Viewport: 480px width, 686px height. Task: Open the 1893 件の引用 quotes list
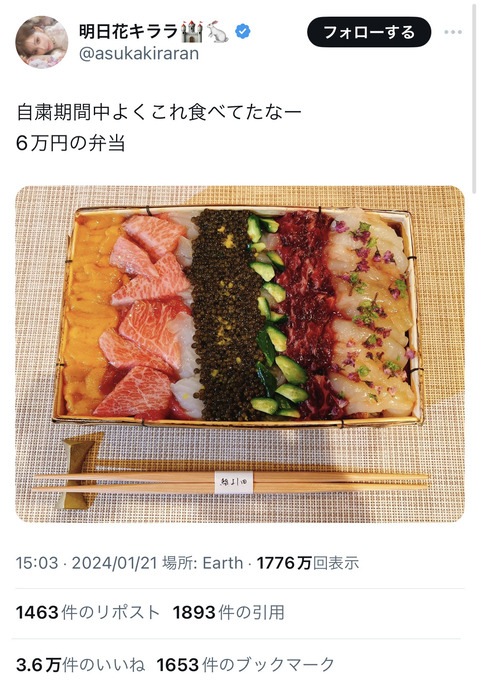[228, 612]
